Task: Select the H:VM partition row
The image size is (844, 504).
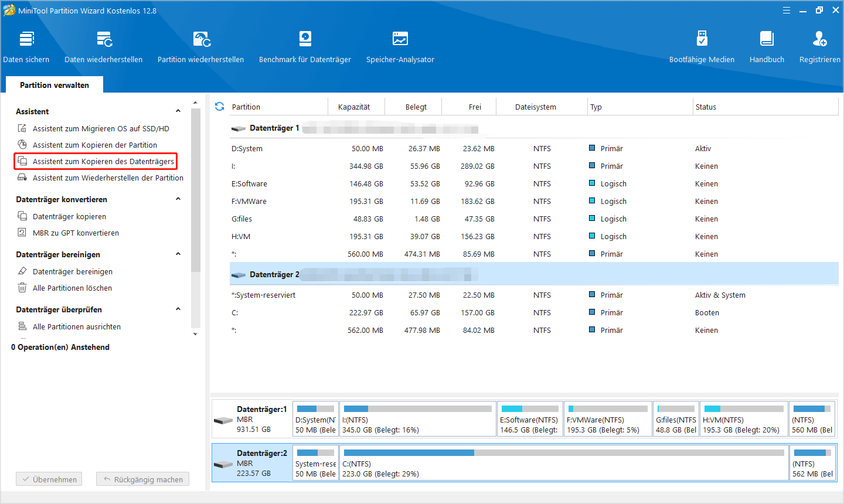Action: (533, 236)
